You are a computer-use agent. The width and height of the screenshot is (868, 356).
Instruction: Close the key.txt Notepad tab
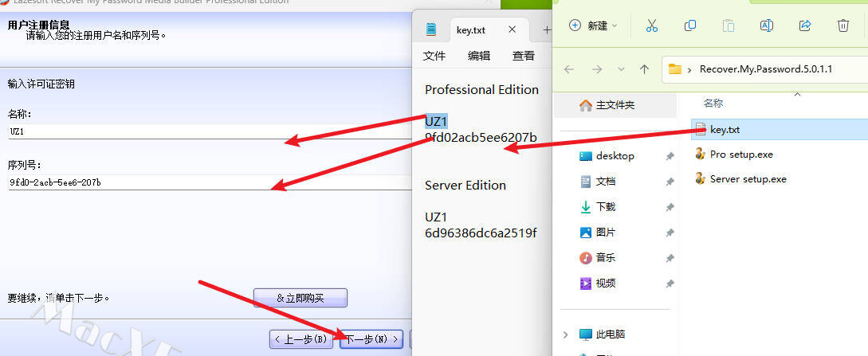(x=512, y=29)
